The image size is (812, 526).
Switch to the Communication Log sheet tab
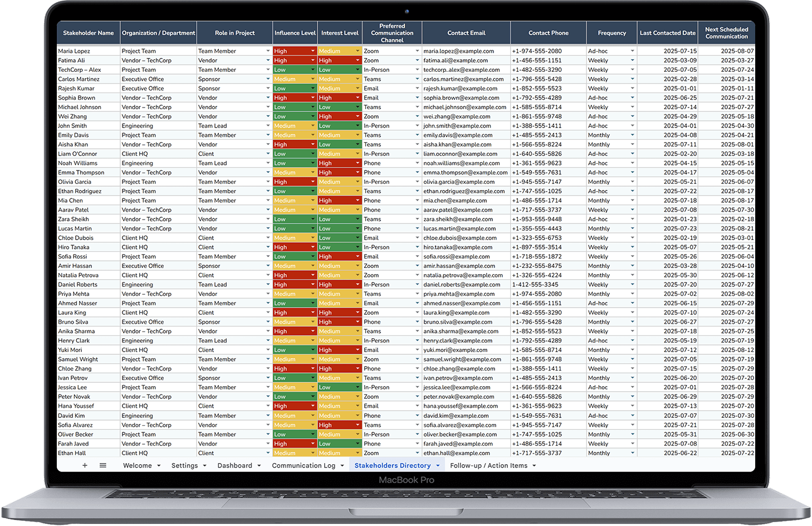click(304, 465)
